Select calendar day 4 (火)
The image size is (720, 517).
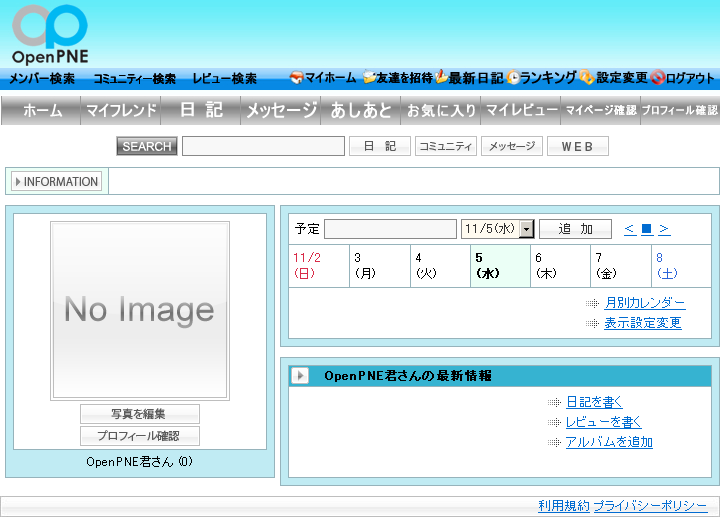pos(440,266)
